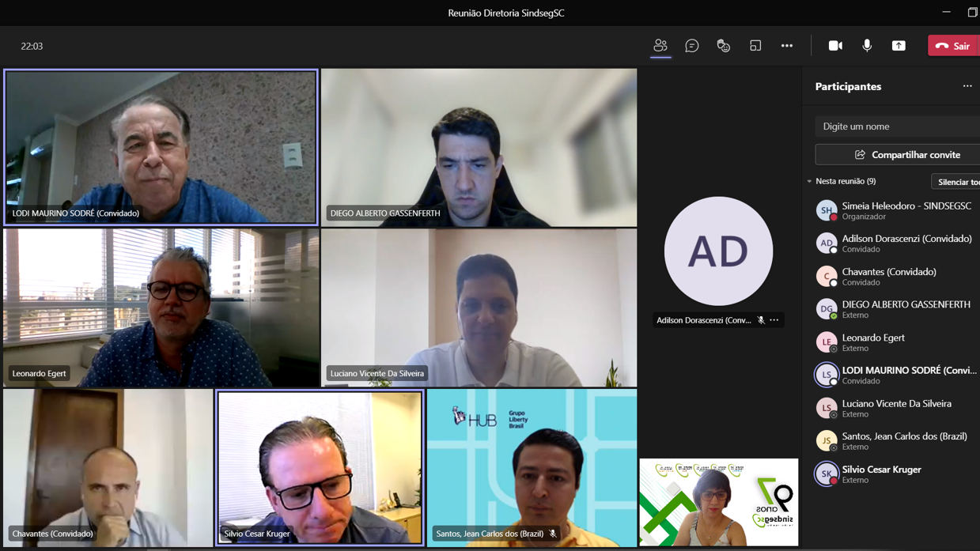
Task: Select Luciano Vicente Da Silveira's video tile
Action: point(479,308)
